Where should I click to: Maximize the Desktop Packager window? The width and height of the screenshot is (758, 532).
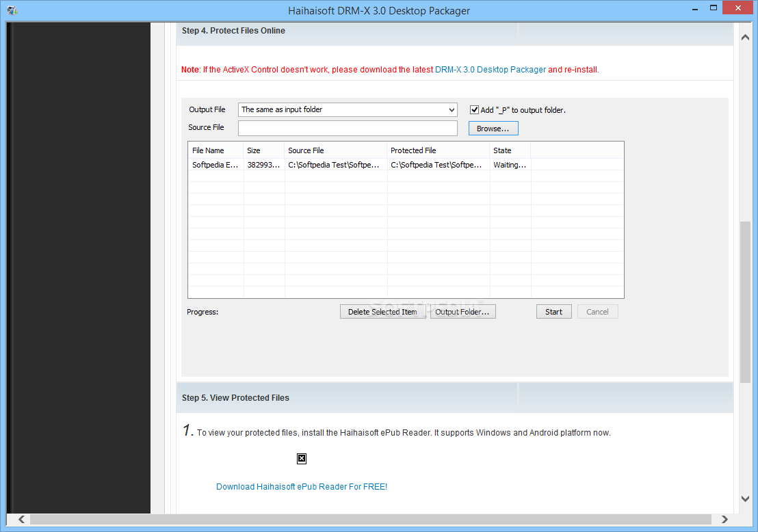coord(713,8)
